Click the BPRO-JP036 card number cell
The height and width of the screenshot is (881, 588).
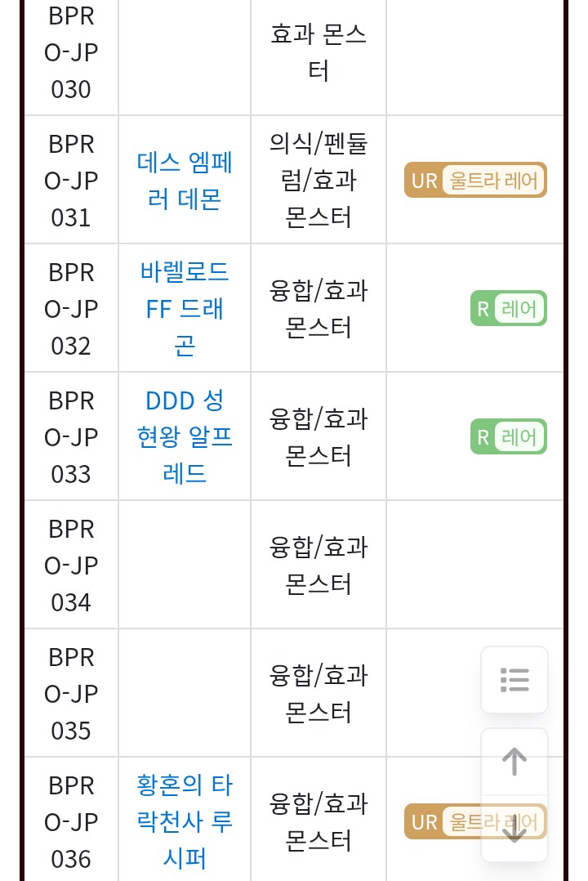point(71,821)
